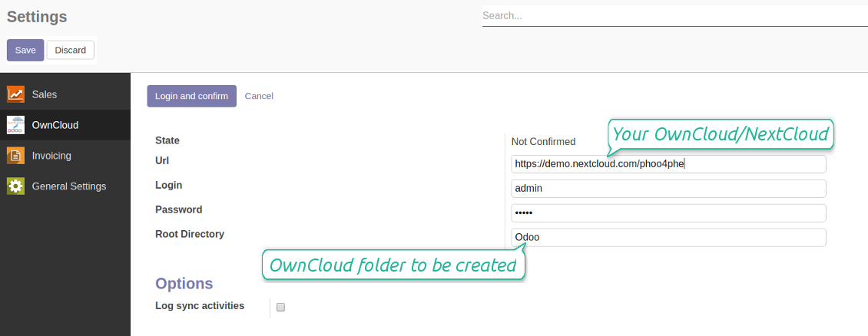Viewport: 868px width, 336px height.
Task: Open the Sales settings section
Action: pyautogui.click(x=65, y=94)
